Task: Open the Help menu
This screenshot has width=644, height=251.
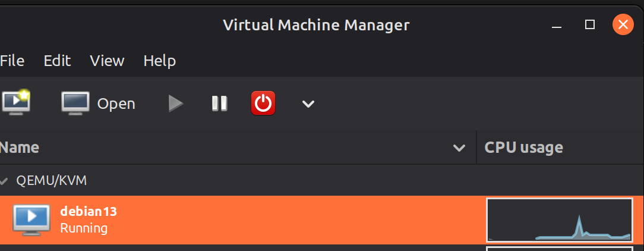Action: click(x=159, y=61)
